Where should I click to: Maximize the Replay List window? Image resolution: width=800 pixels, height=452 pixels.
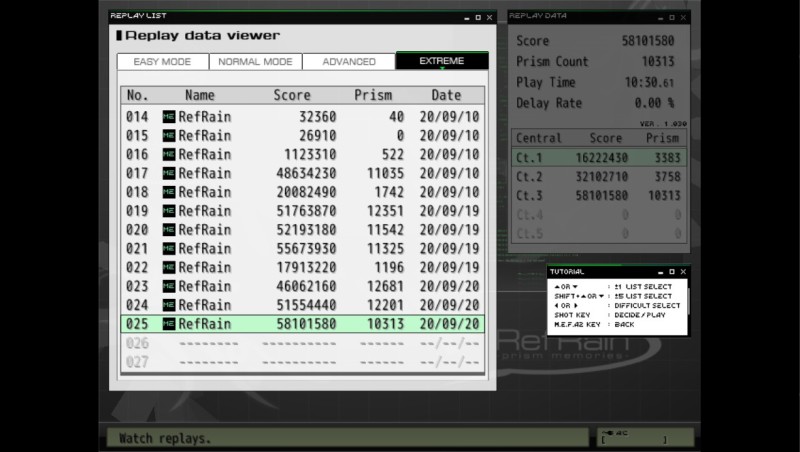tap(478, 17)
